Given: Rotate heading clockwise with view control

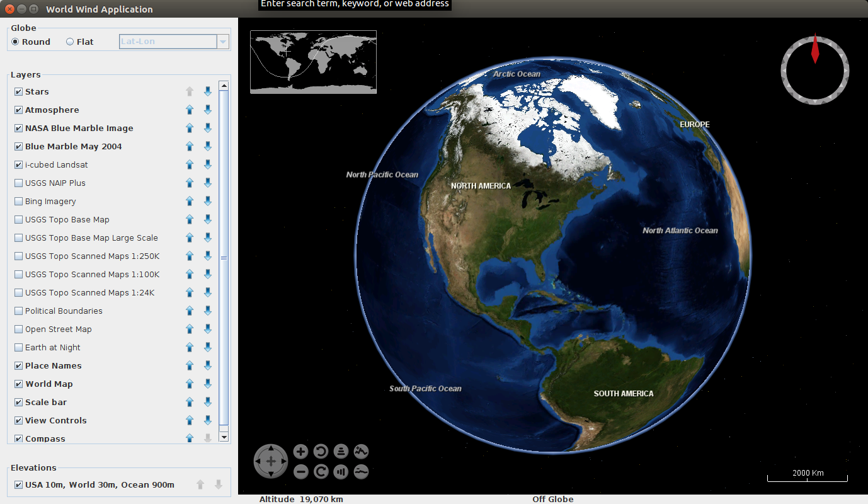Looking at the screenshot, I should click(321, 471).
